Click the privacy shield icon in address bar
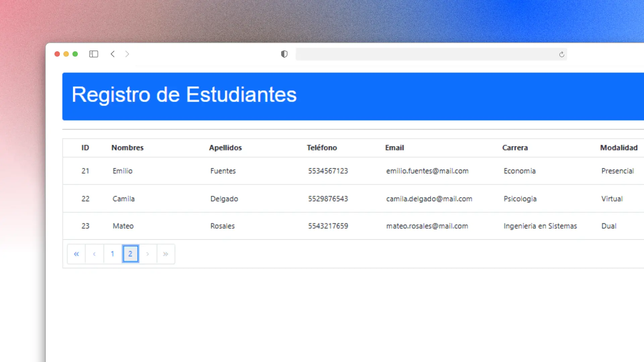644x362 pixels. 284,54
